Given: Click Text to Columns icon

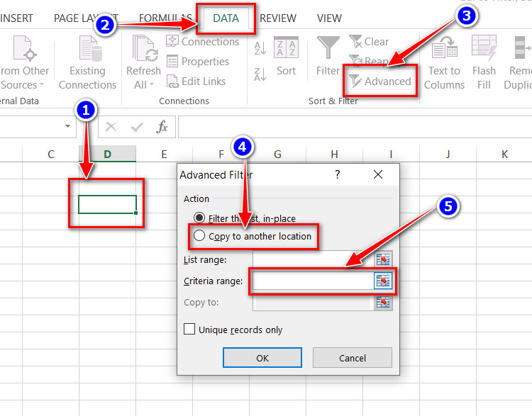Looking at the screenshot, I should coord(444,47).
